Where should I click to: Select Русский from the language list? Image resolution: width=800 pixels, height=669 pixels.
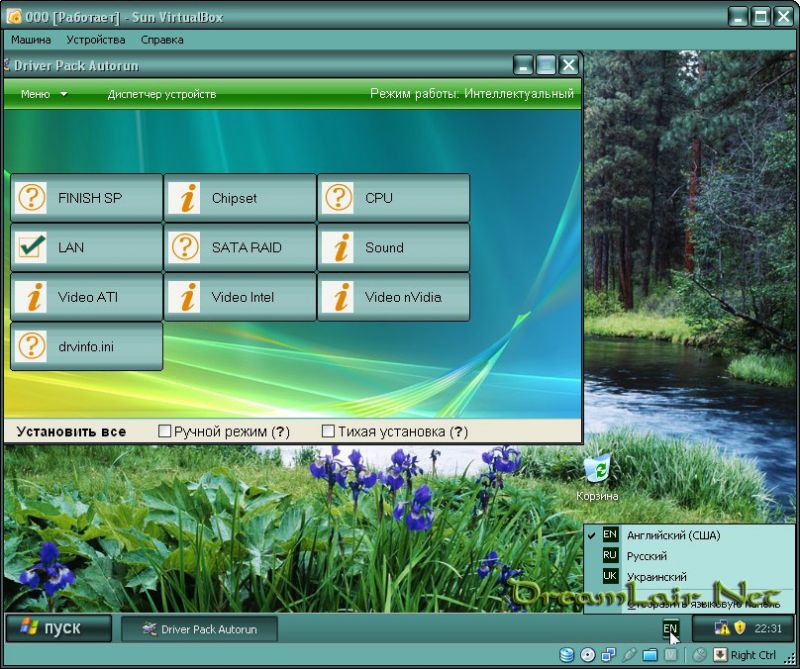(x=646, y=556)
